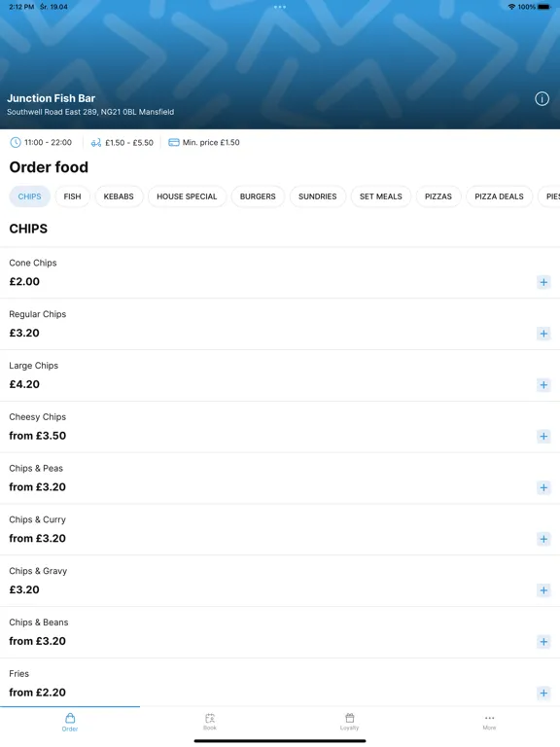Tap the Wi-Fi icon in status bar
560x747 pixels.
(511, 7)
